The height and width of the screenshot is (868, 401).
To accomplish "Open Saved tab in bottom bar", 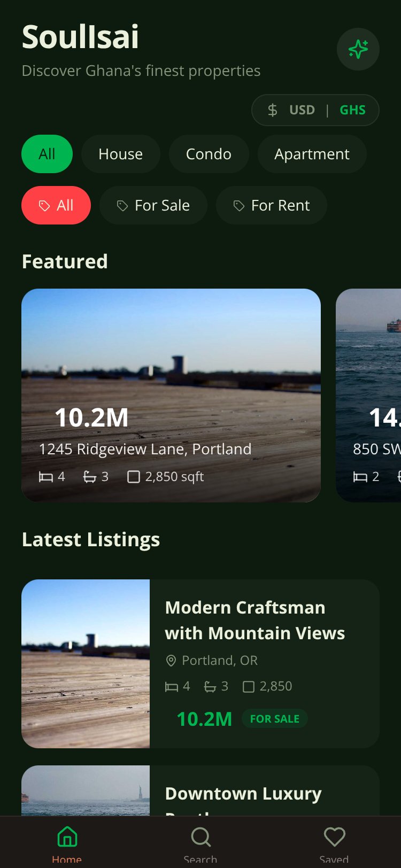I will click(x=334, y=843).
